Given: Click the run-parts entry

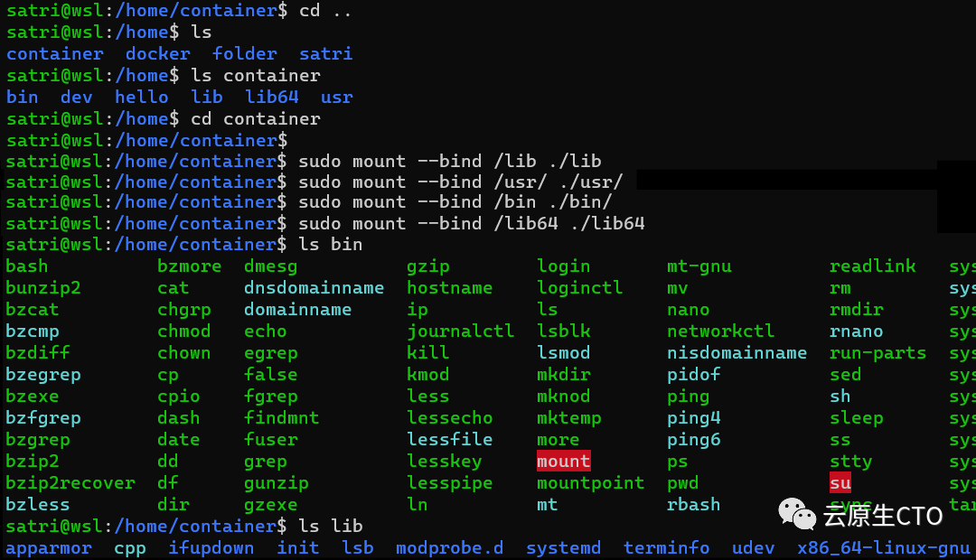Looking at the screenshot, I should point(877,353).
